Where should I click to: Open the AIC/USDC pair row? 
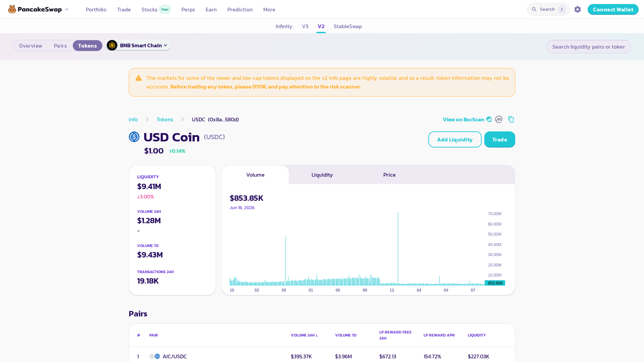click(x=322, y=356)
